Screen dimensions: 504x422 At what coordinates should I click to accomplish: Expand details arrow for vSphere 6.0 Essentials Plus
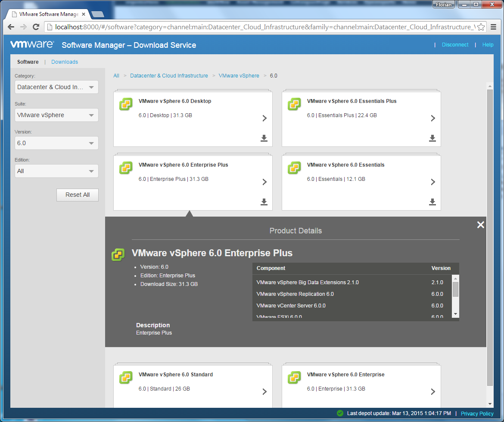pyautogui.click(x=433, y=118)
